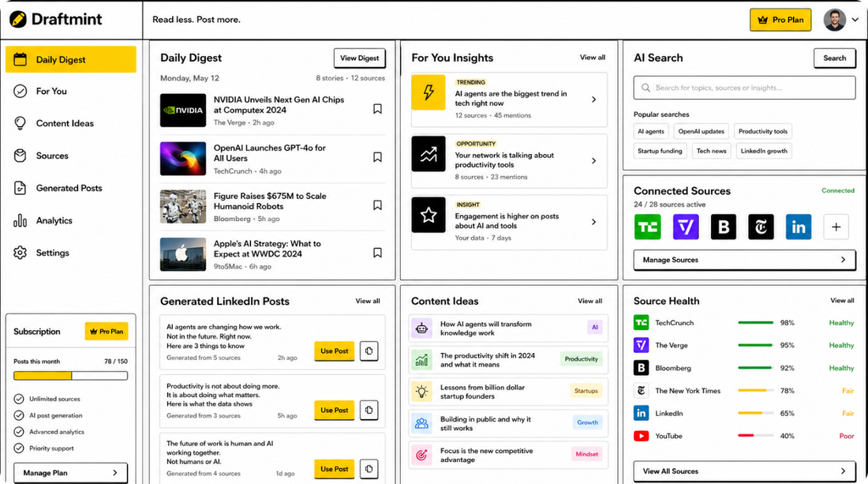Click the TechCrunch icon in Source Health
This screenshot has width=868, height=484.
pyautogui.click(x=641, y=322)
